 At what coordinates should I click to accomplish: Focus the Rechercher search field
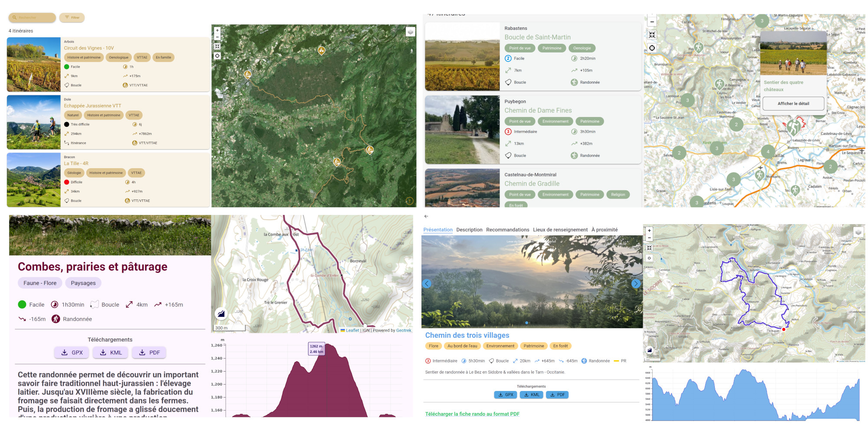(32, 18)
